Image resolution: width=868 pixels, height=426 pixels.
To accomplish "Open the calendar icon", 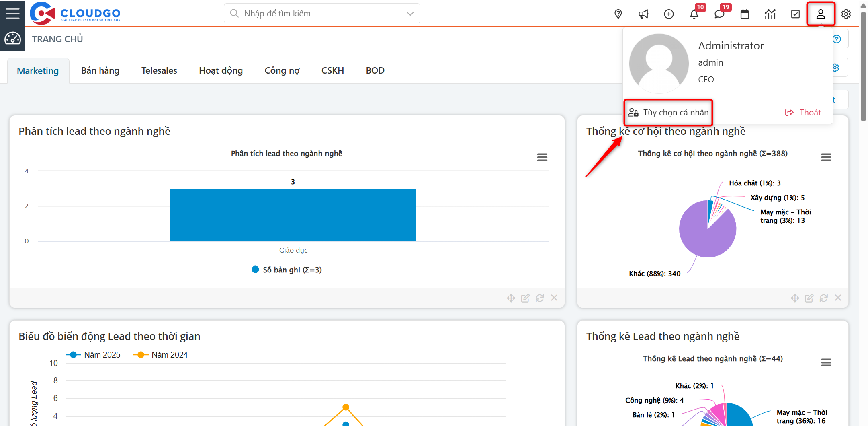I will coord(745,14).
